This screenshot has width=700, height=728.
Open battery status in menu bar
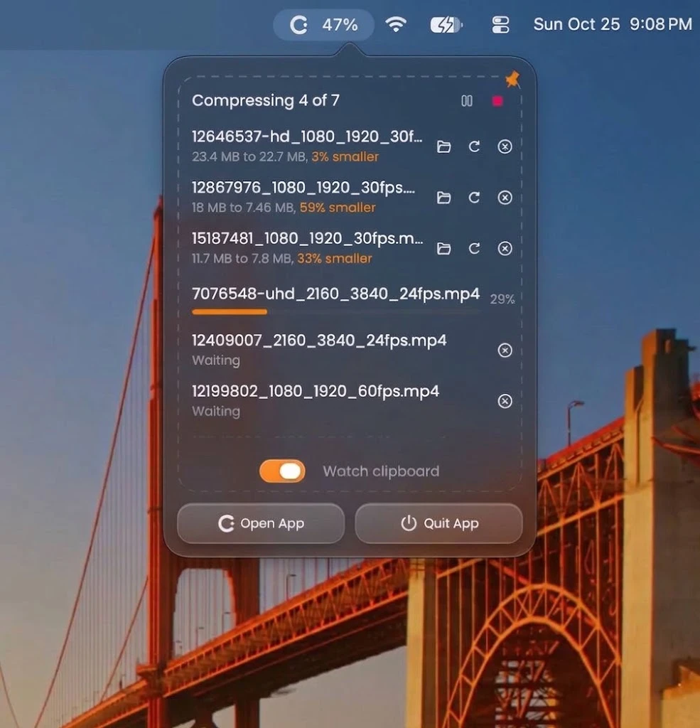tap(446, 25)
